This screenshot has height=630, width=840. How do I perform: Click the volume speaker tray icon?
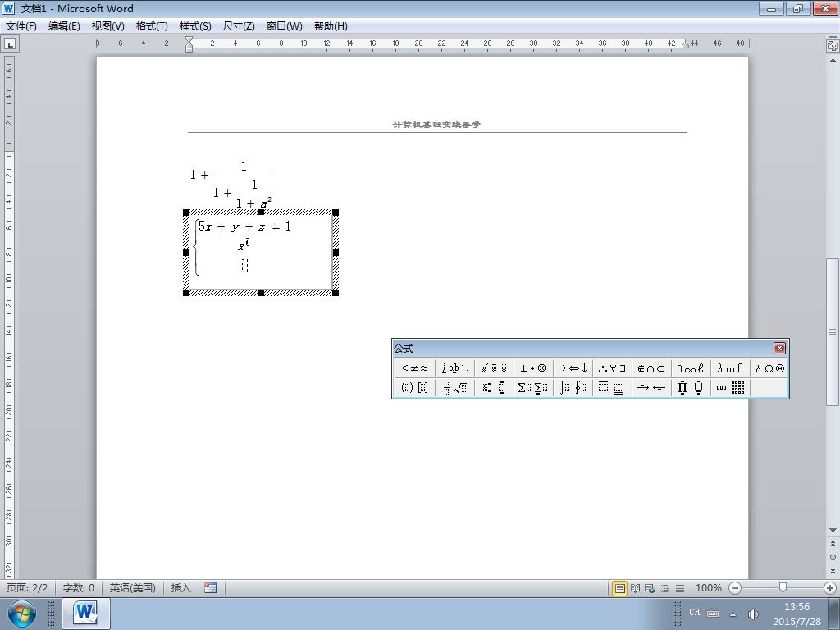(753, 614)
